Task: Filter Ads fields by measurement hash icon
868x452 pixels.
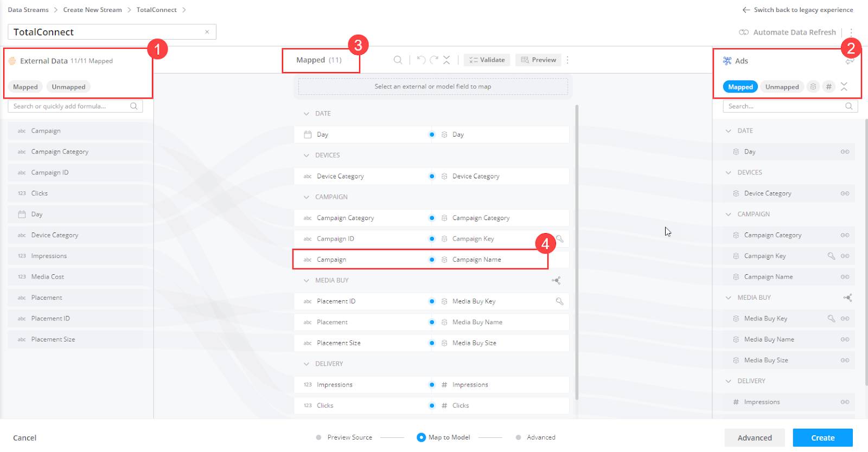Action: [828, 87]
